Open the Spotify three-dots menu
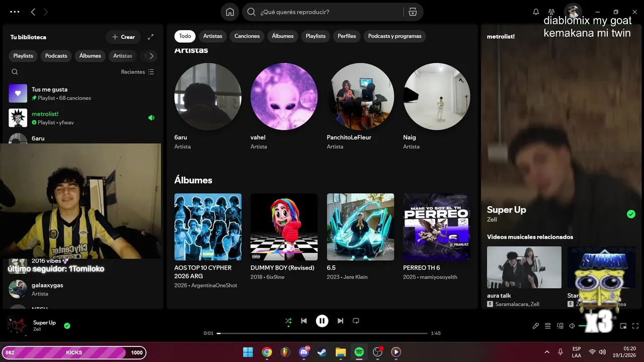The height and width of the screenshot is (362, 644). 15,12
